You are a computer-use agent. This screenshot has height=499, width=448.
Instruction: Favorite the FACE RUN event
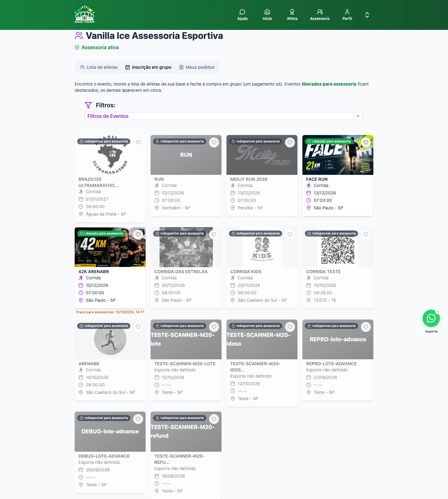tap(366, 142)
